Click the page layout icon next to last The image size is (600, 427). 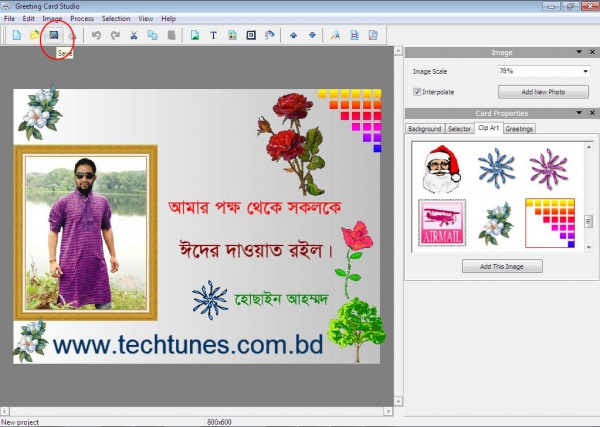pyautogui.click(x=354, y=35)
